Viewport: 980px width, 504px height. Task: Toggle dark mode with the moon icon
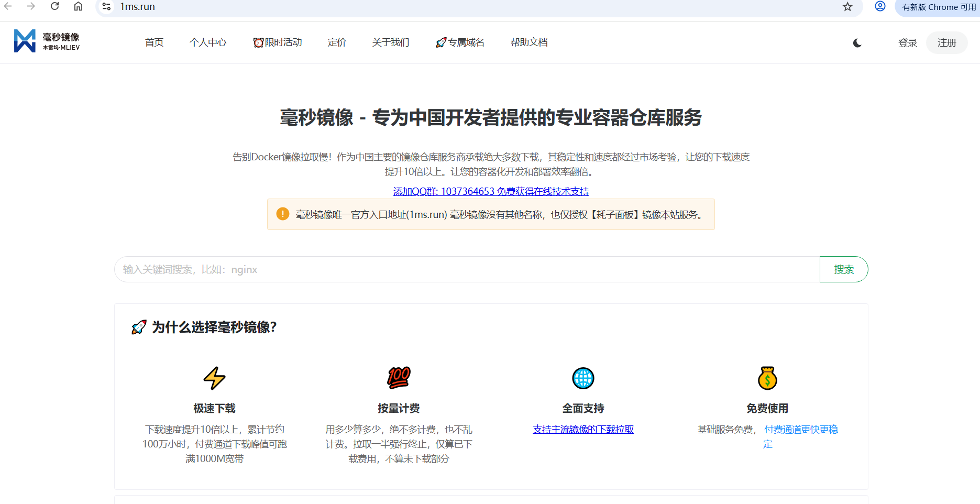click(x=857, y=43)
